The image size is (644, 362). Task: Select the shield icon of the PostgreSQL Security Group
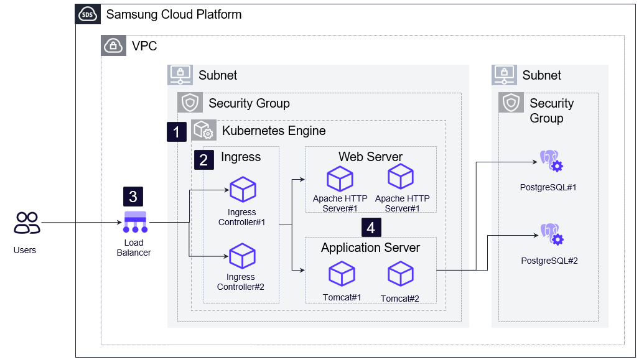coord(511,103)
